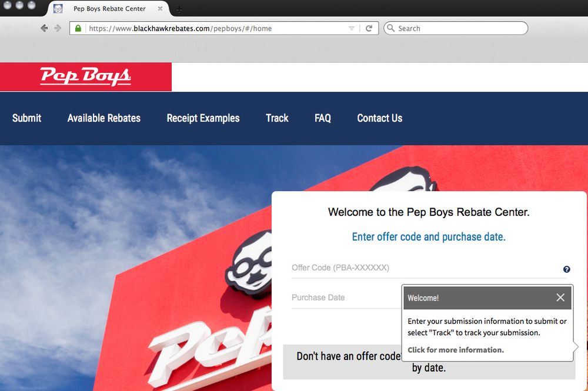The width and height of the screenshot is (588, 391).
Task: Open a new tab with plus button
Action: [x=179, y=9]
